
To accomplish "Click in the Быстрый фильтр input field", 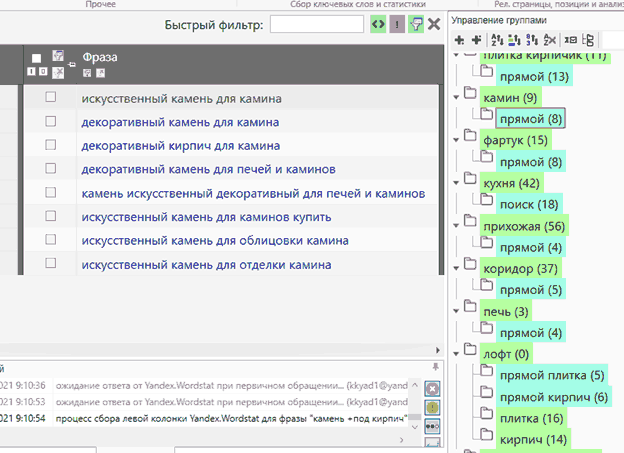I will 317,24.
